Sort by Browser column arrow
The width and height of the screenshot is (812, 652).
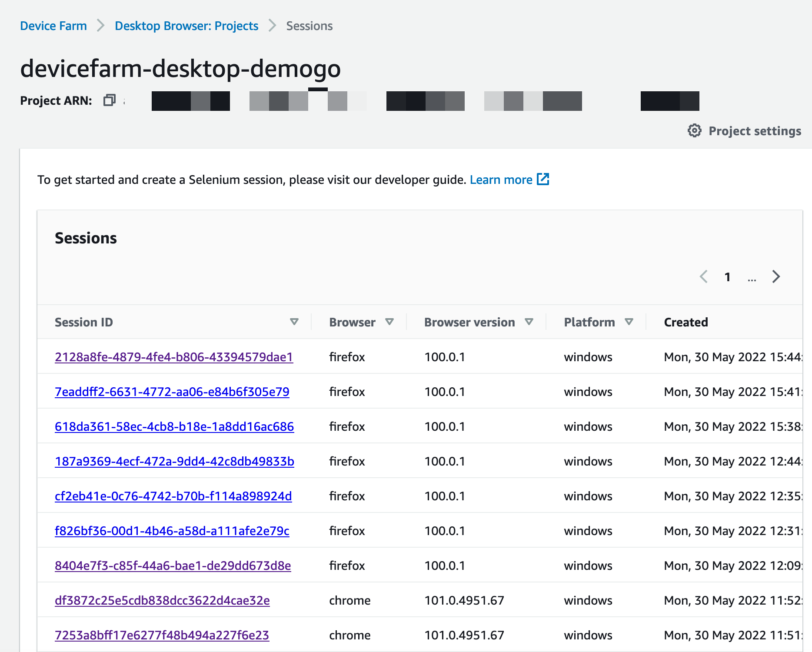389,322
